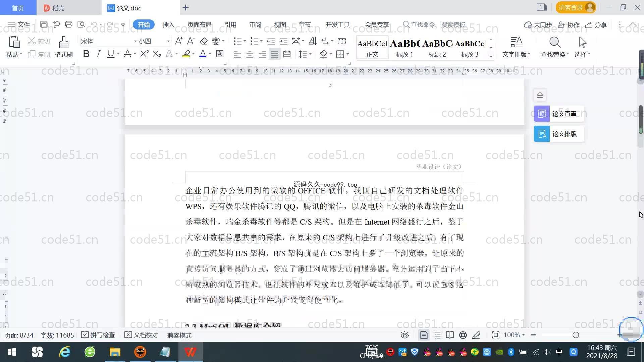
Task: Toggle document proofreading in status bar
Action: tap(141, 335)
